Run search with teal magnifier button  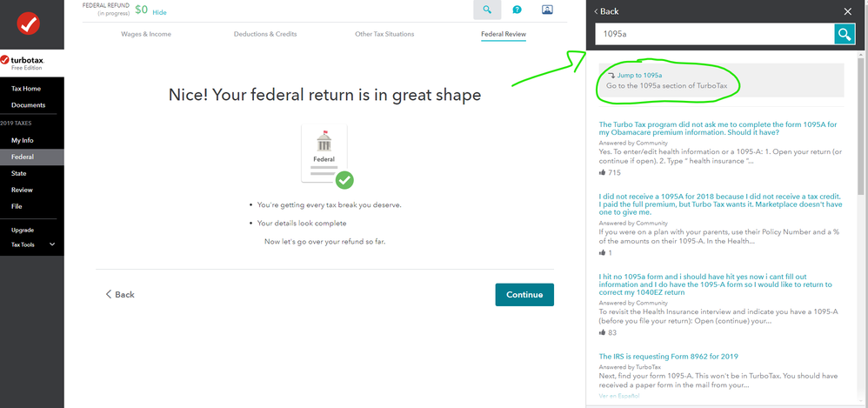pos(845,34)
